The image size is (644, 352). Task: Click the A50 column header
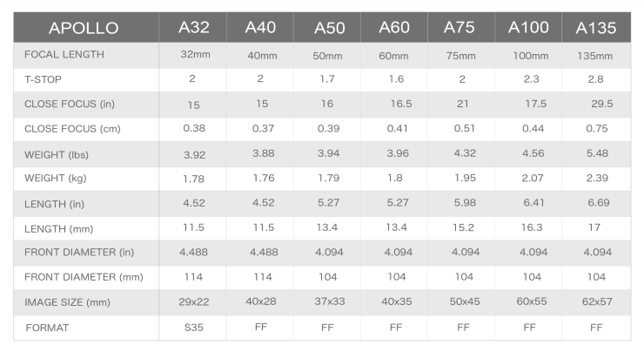click(x=327, y=28)
